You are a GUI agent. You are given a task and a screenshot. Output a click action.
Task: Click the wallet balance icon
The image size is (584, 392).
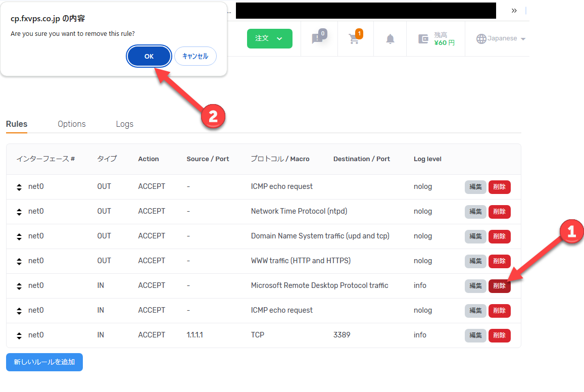[423, 39]
